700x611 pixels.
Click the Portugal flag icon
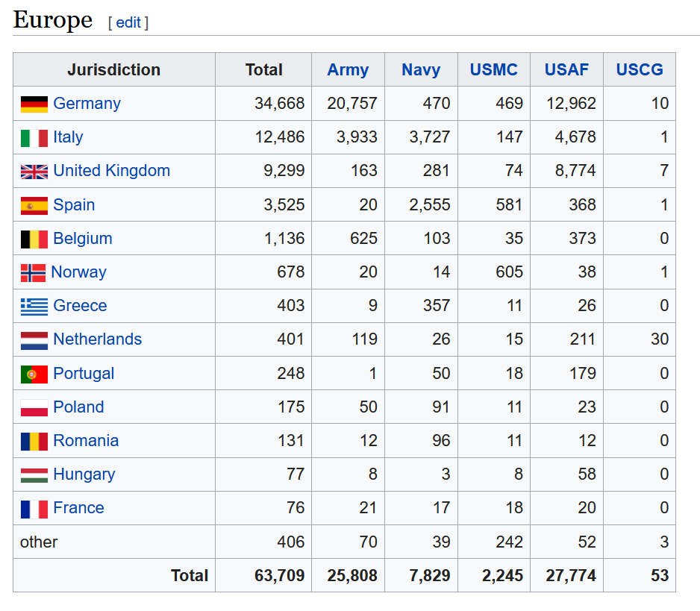(34, 374)
